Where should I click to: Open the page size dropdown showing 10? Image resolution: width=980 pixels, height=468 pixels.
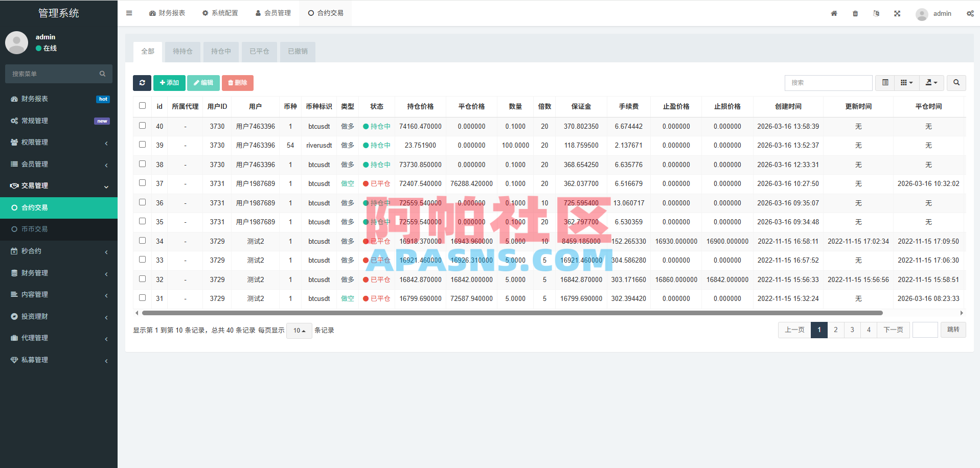tap(299, 331)
